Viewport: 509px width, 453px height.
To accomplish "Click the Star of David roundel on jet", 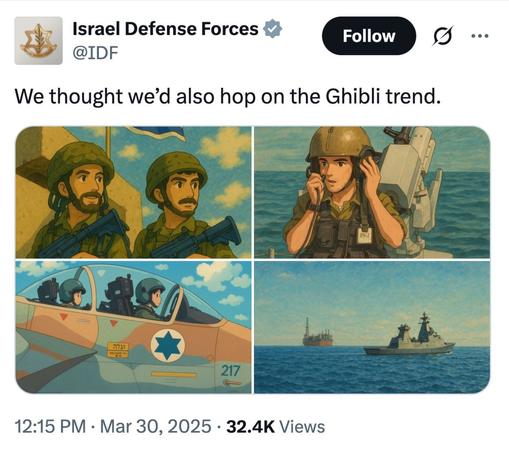I will tap(168, 346).
